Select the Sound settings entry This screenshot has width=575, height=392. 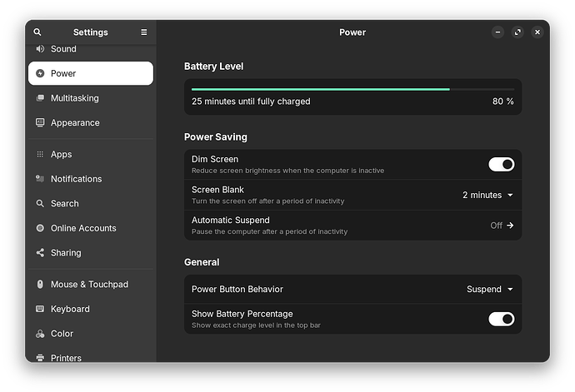pos(63,49)
